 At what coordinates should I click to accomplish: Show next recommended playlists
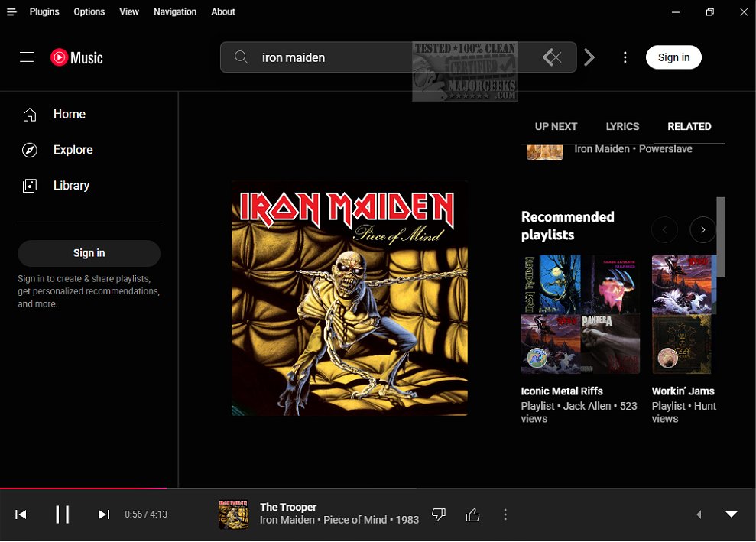click(703, 230)
